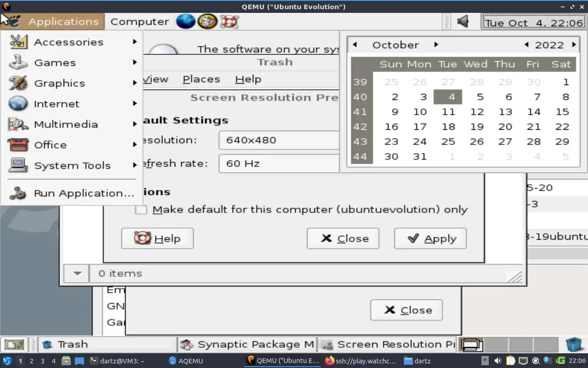
Task: Click host tray clipboard icon
Action: point(511,361)
